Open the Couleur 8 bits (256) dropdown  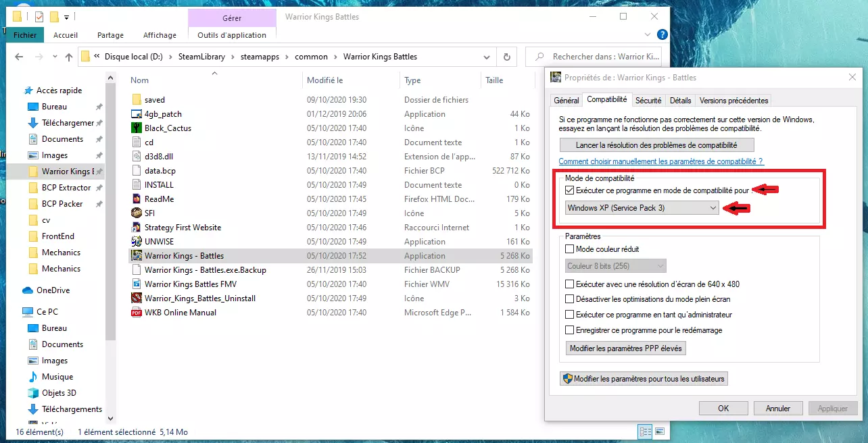tap(616, 266)
